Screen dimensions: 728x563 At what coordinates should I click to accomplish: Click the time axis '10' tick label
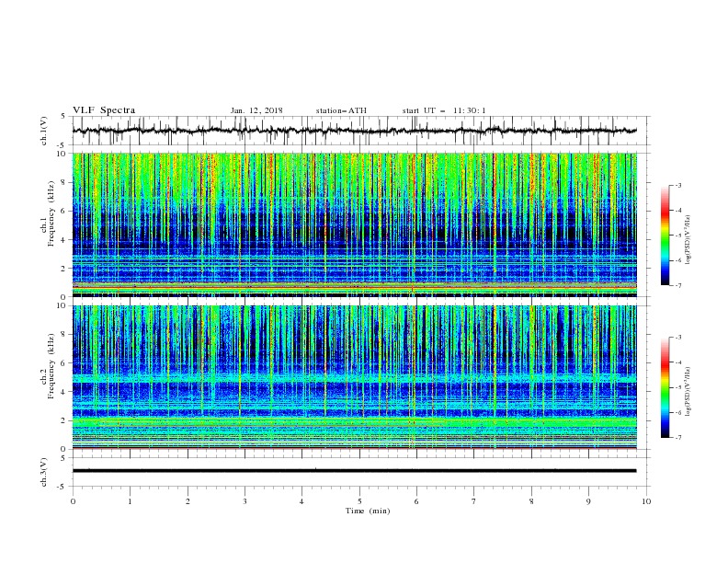pyautogui.click(x=646, y=501)
